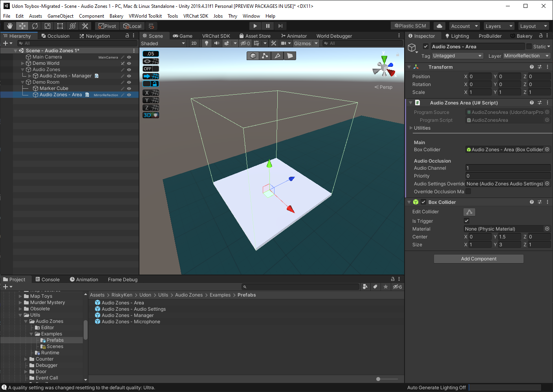Start Play mode
This screenshot has width=553, height=392.
click(x=255, y=26)
